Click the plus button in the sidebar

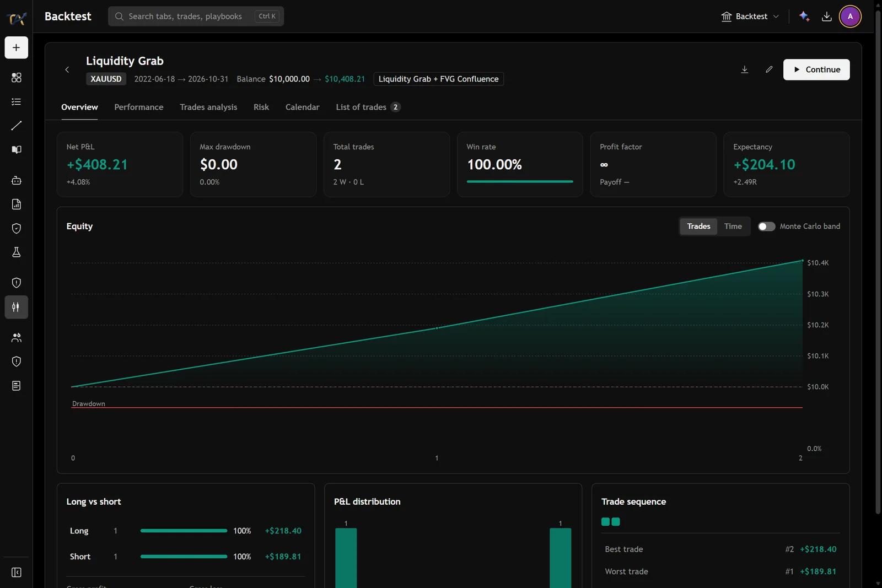coord(17,48)
